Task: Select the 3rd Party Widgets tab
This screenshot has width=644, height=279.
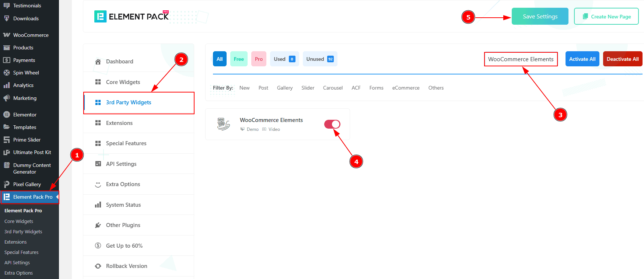Action: click(x=139, y=102)
